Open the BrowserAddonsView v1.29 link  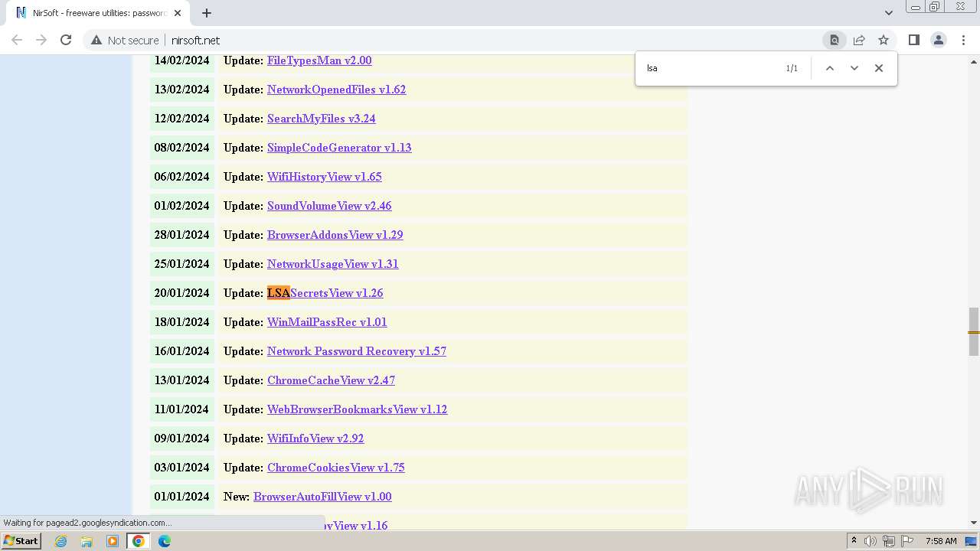click(x=335, y=235)
